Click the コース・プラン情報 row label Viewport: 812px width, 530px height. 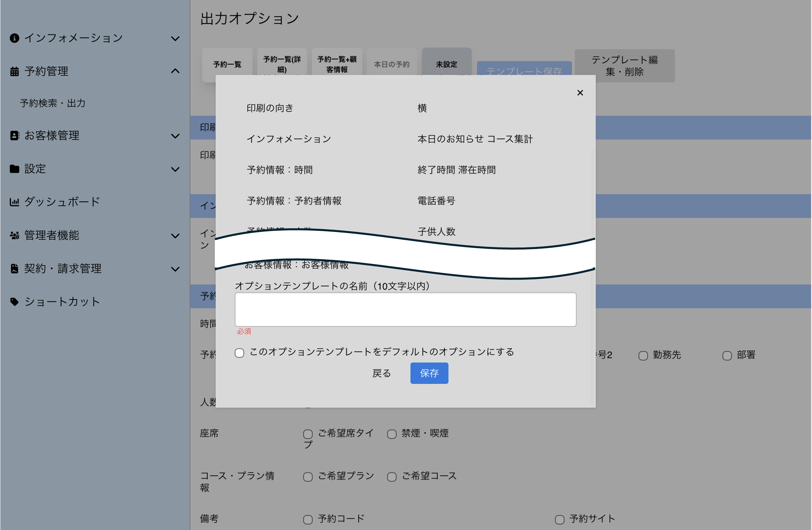pos(237,481)
